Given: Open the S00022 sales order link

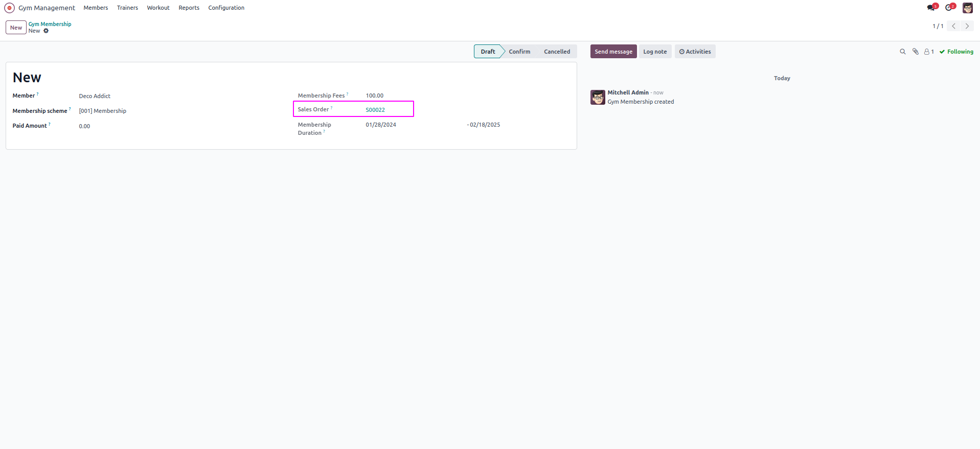Looking at the screenshot, I should point(375,110).
